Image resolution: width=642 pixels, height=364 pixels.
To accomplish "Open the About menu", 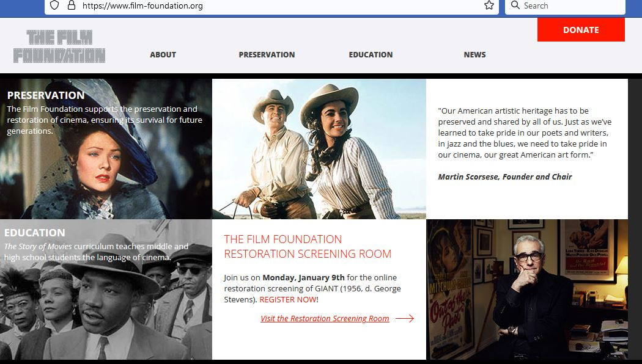I will click(x=163, y=55).
